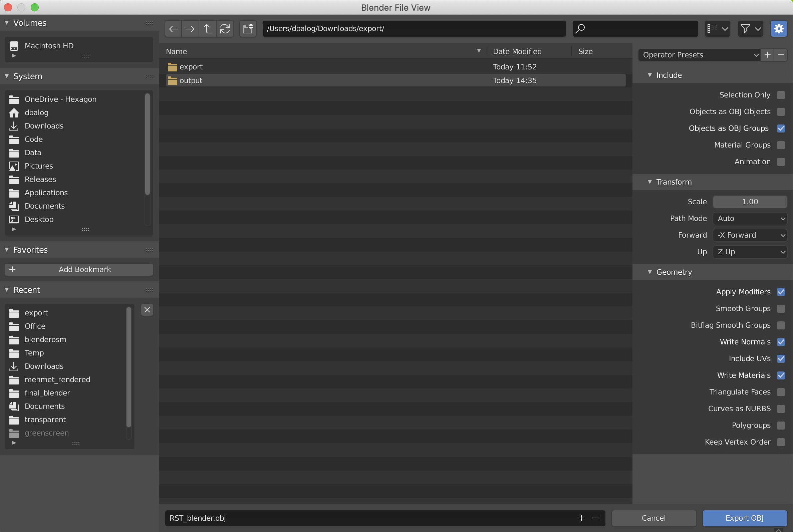The width and height of the screenshot is (793, 532).
Task: Go to Downloads in System list
Action: [x=44, y=126]
